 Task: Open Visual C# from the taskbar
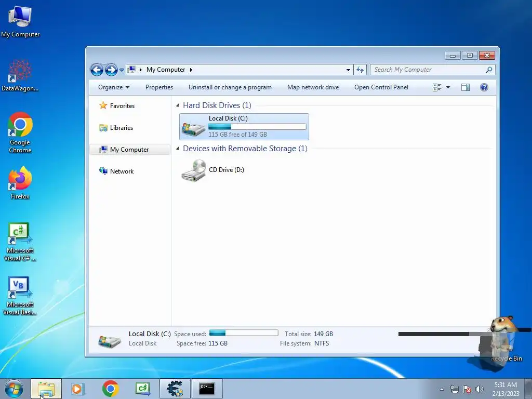[142, 389]
